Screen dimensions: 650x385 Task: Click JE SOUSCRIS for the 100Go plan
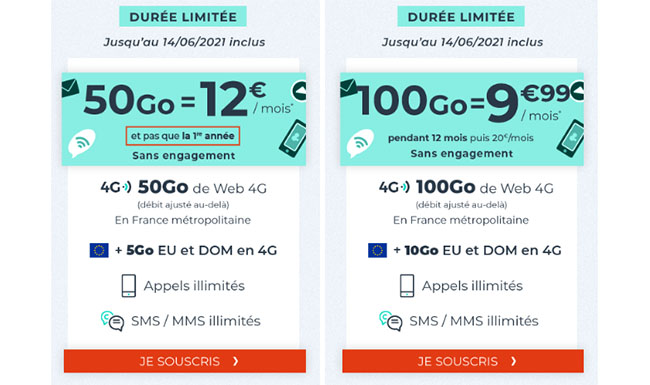[x=463, y=361]
